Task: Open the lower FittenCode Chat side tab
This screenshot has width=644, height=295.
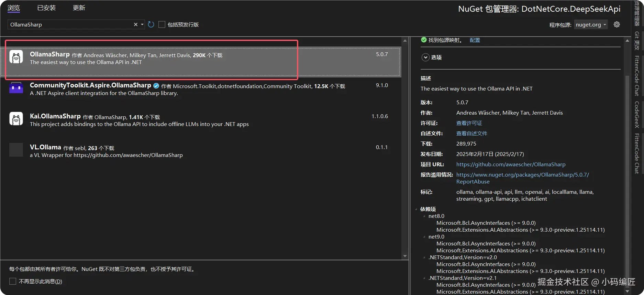Action: (637, 154)
